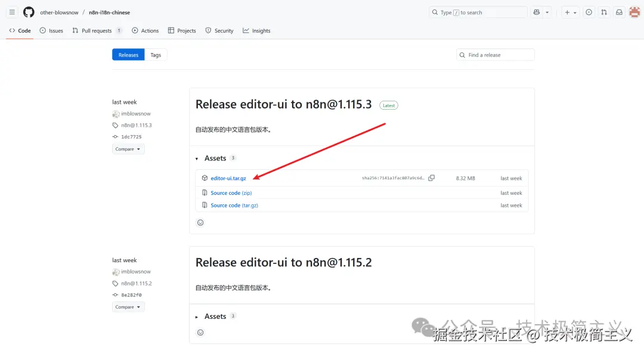This screenshot has height=354, width=644.
Task: Add reaction smiley on 1.115.3 release
Action: click(200, 222)
